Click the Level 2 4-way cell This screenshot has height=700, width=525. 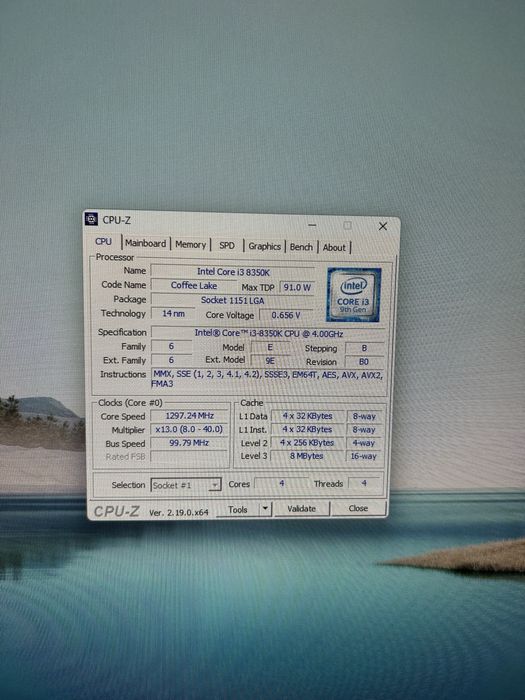point(364,443)
